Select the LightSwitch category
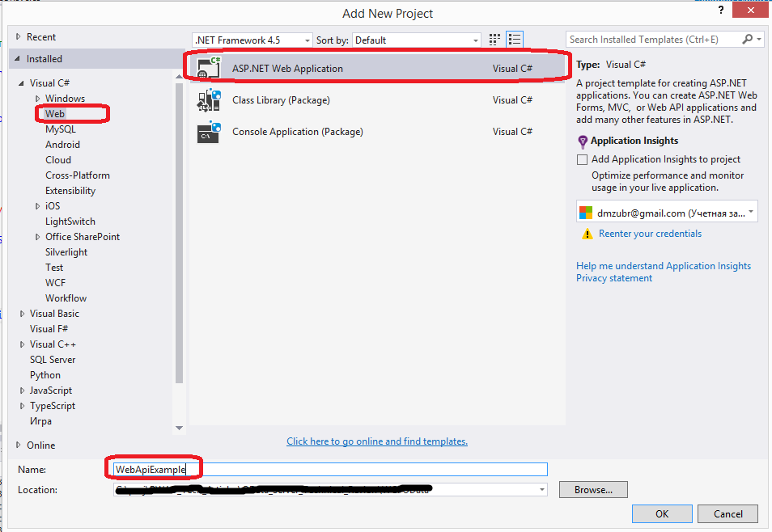Screen dimensions: 772x532 70,222
